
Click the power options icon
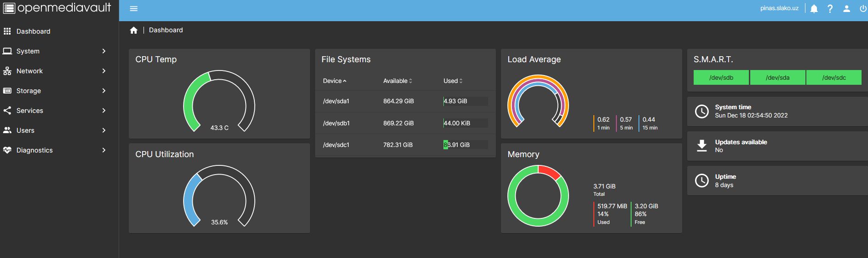click(x=863, y=9)
